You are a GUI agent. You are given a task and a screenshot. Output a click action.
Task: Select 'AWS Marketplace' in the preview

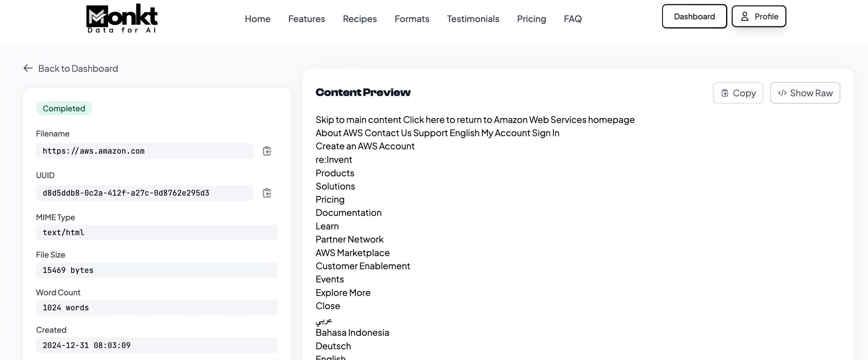coord(352,252)
